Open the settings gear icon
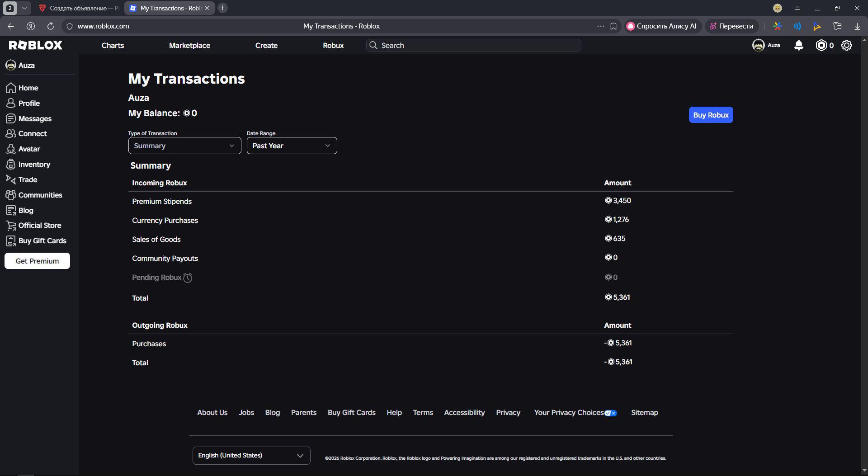The image size is (868, 476). point(847,45)
